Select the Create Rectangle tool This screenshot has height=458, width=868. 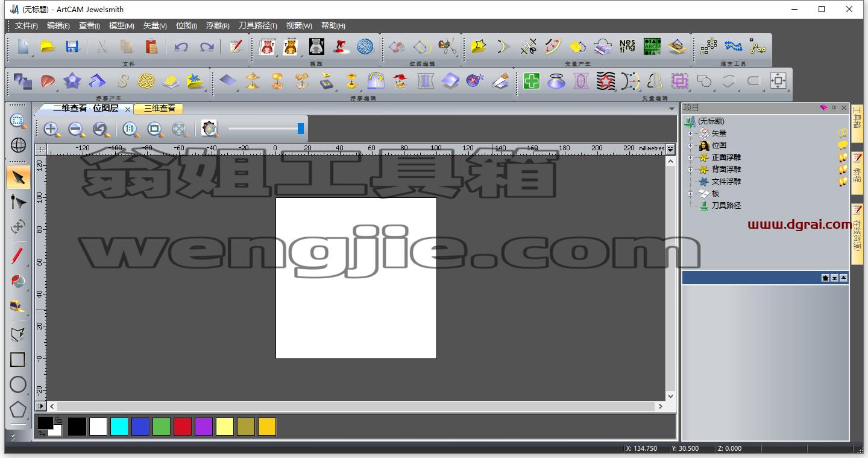pyautogui.click(x=18, y=360)
